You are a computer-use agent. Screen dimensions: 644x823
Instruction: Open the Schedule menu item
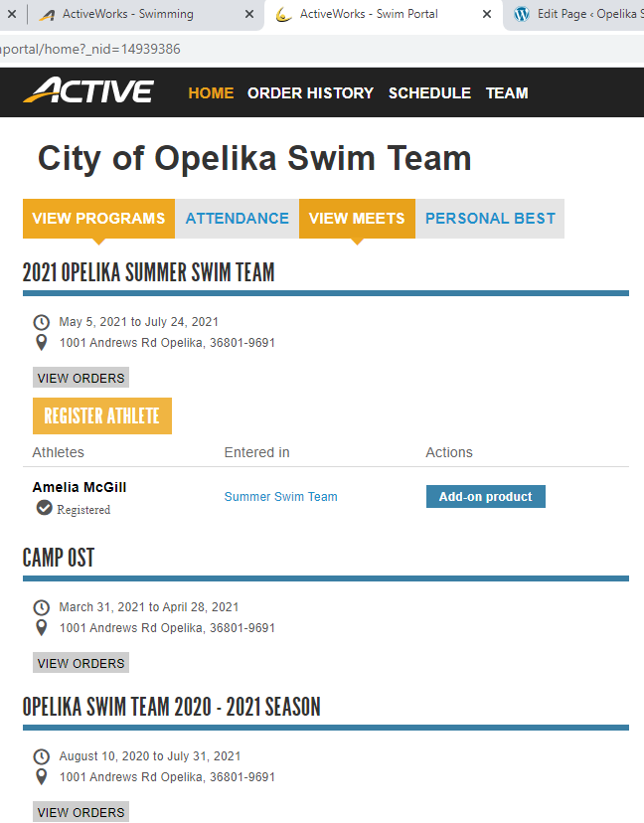point(429,92)
